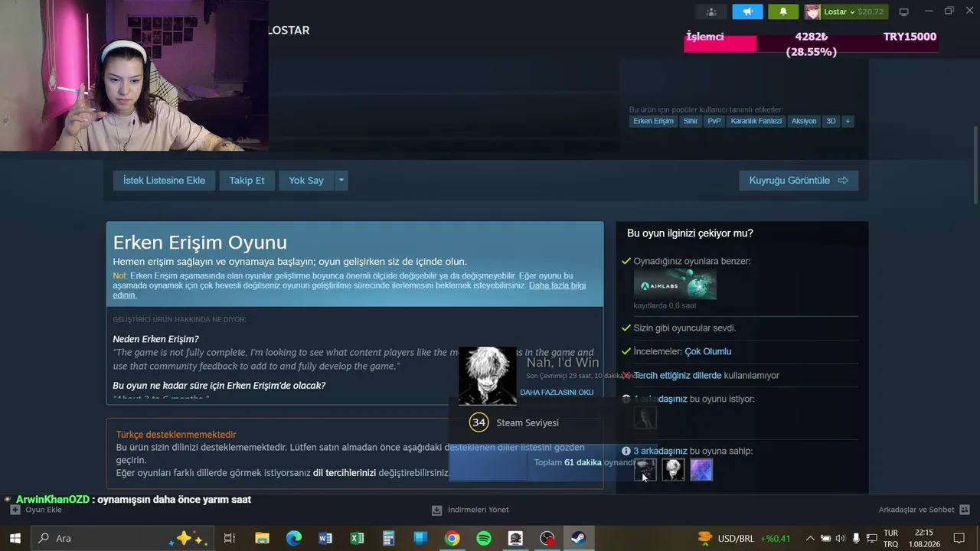Open Task View on the taskbar
Viewport: 980px width, 551px height.
click(x=229, y=538)
